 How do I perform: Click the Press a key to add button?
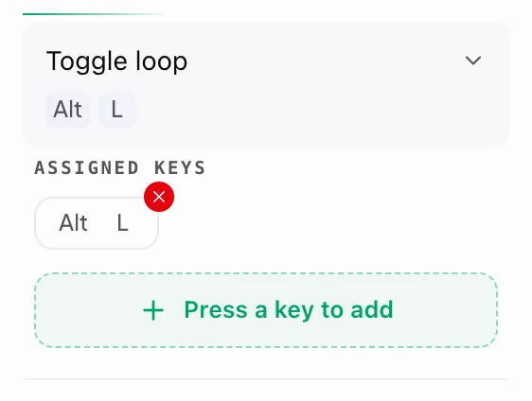[x=266, y=310]
